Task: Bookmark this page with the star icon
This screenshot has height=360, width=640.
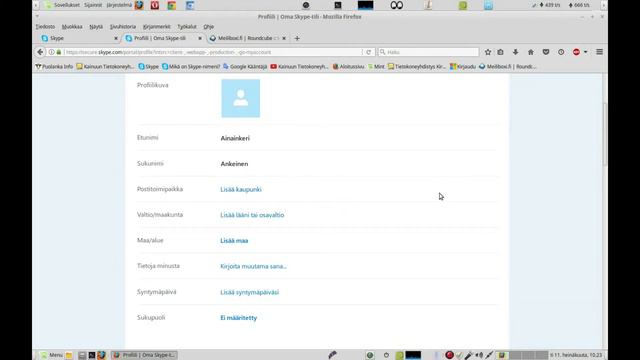Action: (488, 52)
